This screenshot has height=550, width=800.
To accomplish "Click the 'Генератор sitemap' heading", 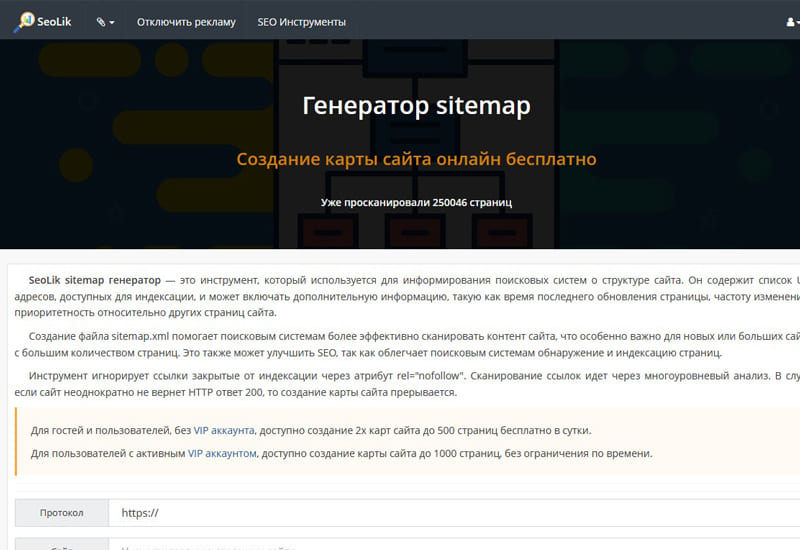I will [x=416, y=106].
